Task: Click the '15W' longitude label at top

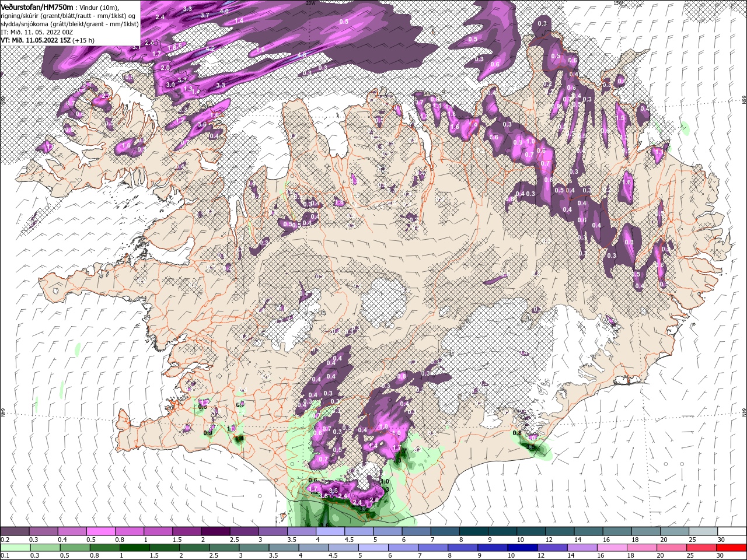Action: (x=618, y=3)
